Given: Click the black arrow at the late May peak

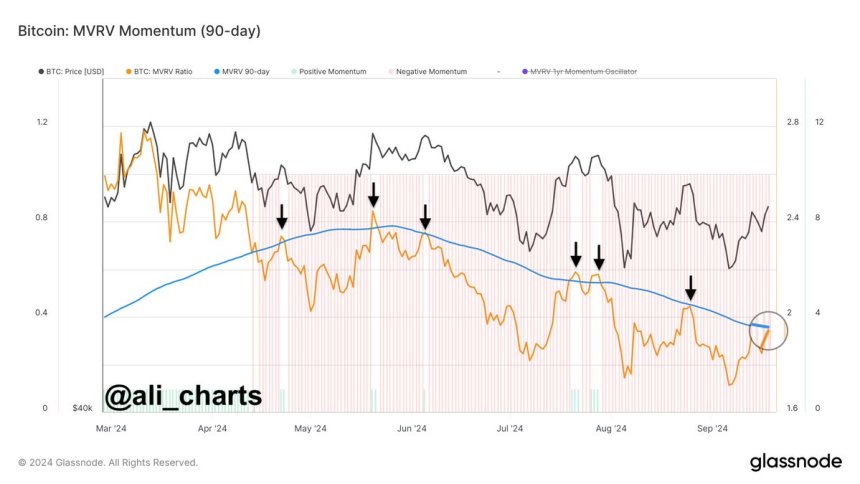Looking at the screenshot, I should (x=373, y=193).
